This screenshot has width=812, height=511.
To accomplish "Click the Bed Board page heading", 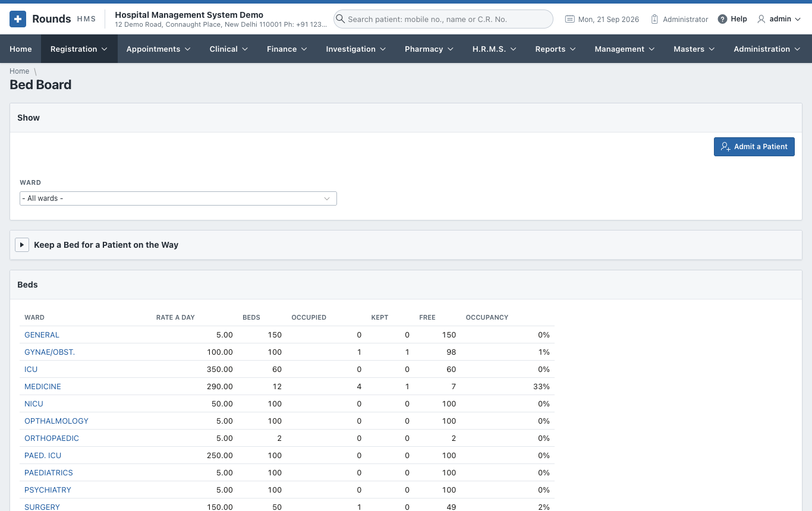I will (40, 85).
